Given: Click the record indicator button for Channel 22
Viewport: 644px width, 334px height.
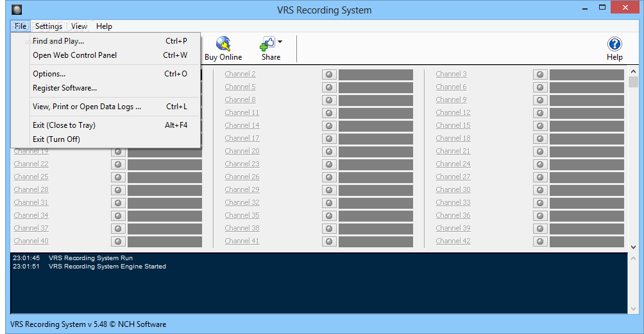Looking at the screenshot, I should [x=118, y=164].
